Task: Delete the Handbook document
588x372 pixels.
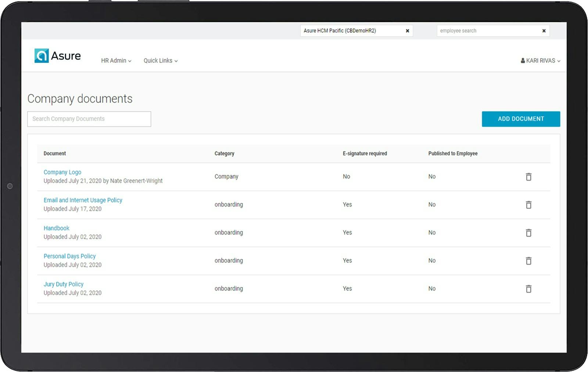Action: coord(528,233)
